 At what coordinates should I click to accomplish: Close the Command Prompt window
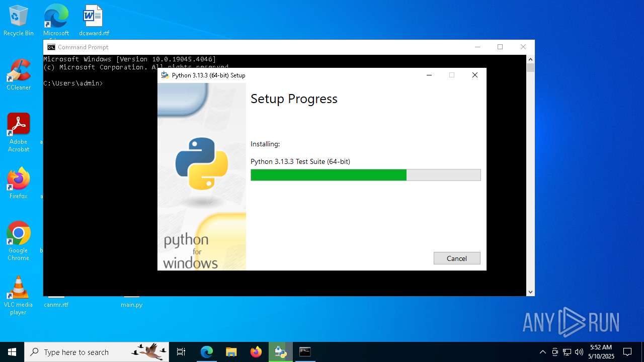coord(523,47)
